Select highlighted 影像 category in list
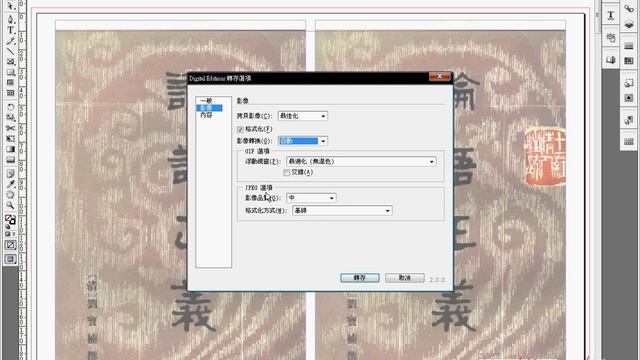This screenshot has width=640, height=360. pyautogui.click(x=209, y=108)
